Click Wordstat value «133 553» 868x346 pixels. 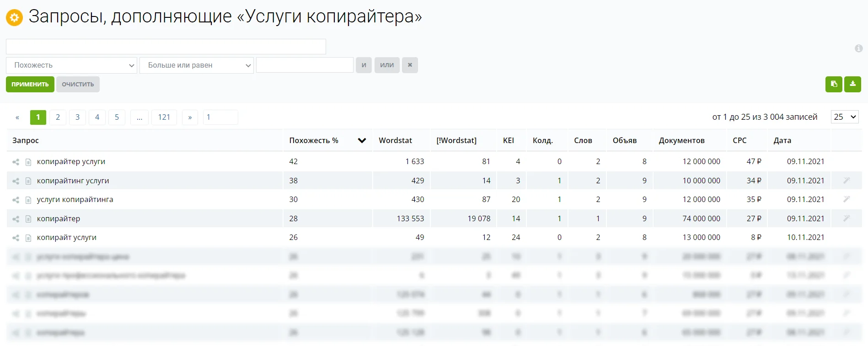pyautogui.click(x=411, y=218)
